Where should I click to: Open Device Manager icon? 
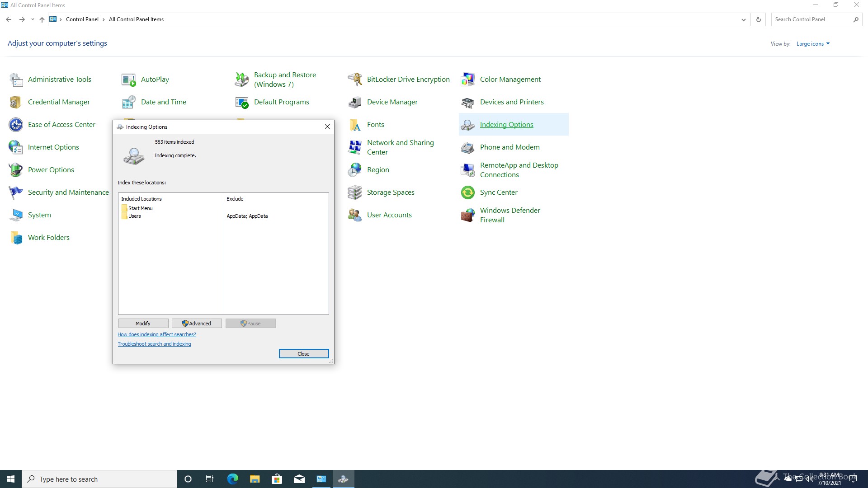click(355, 102)
